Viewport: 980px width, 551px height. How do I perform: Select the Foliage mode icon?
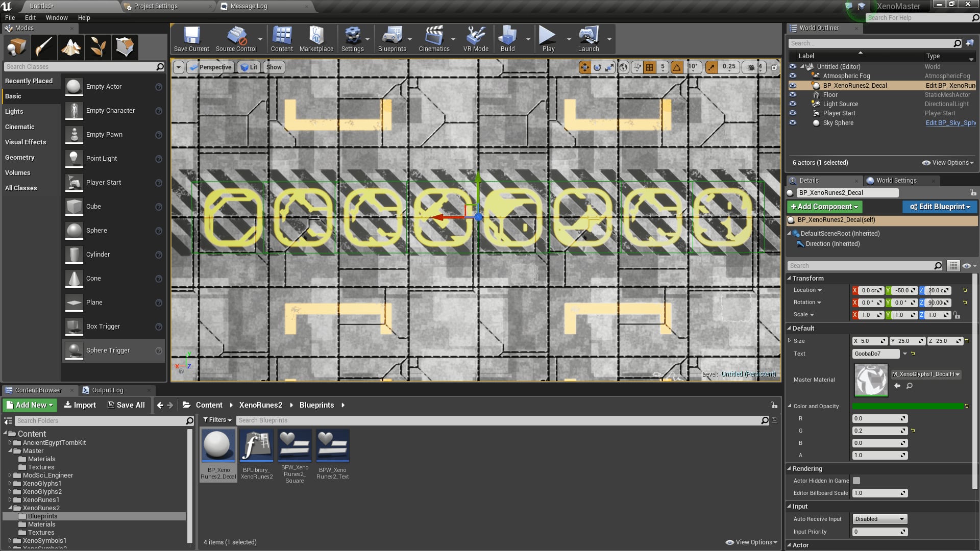pyautogui.click(x=97, y=47)
